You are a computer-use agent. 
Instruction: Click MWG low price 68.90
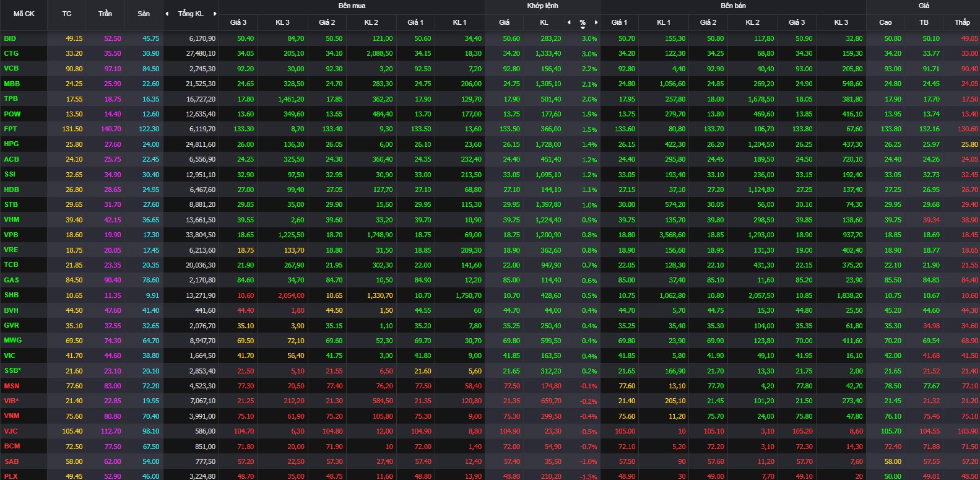click(x=969, y=341)
